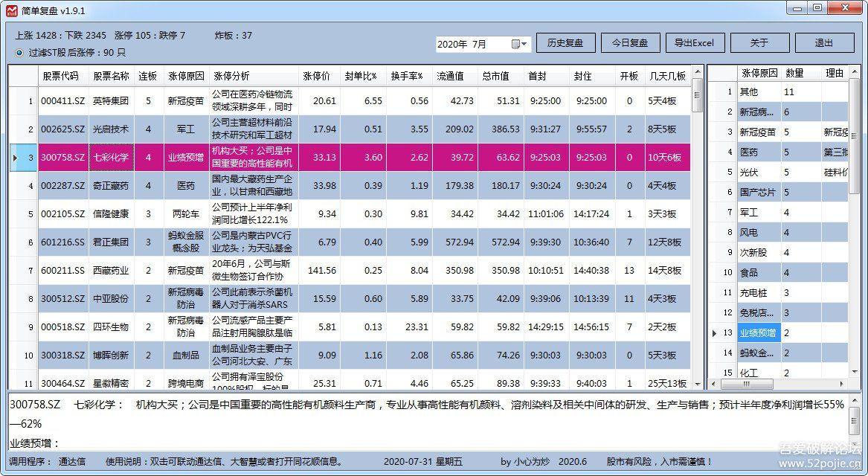The height and width of the screenshot is (476, 868).
Task: Click 12天8板 cell of 君正集团
Action: [x=668, y=242]
